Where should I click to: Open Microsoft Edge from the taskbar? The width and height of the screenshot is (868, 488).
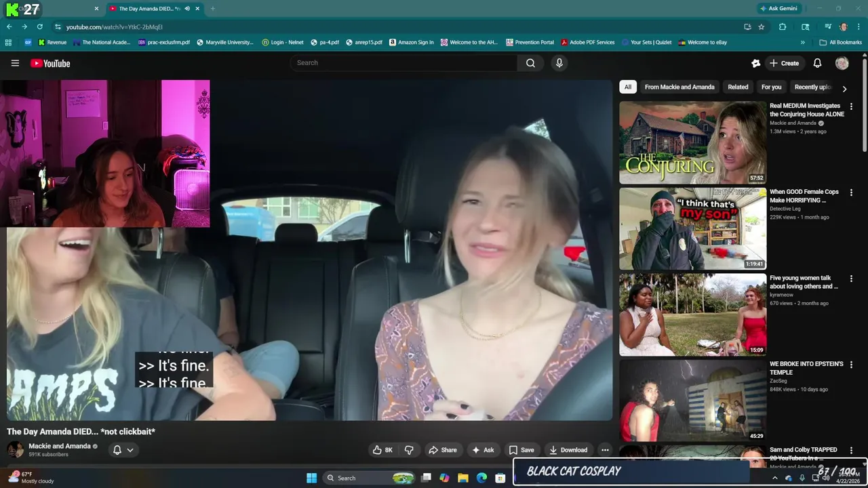click(x=481, y=478)
